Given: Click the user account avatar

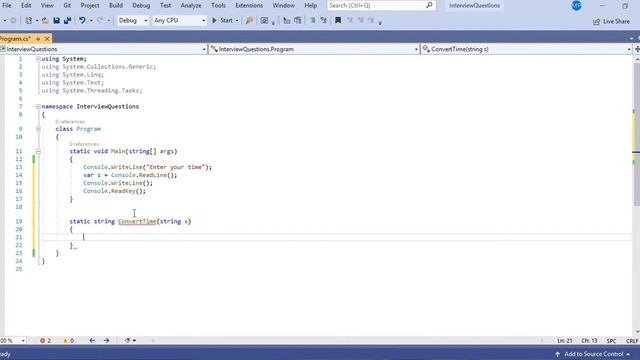Looking at the screenshot, I should click(x=576, y=5).
